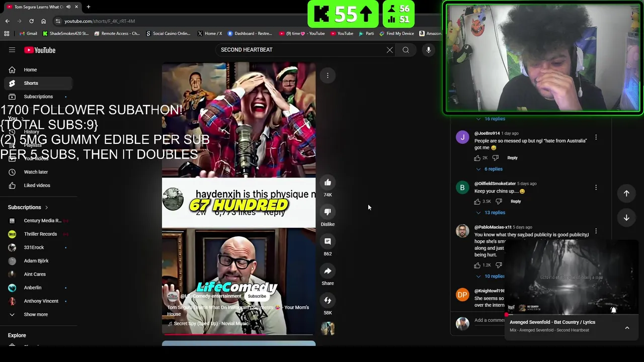
Task: Open the short's 862 comments button
Action: click(328, 241)
